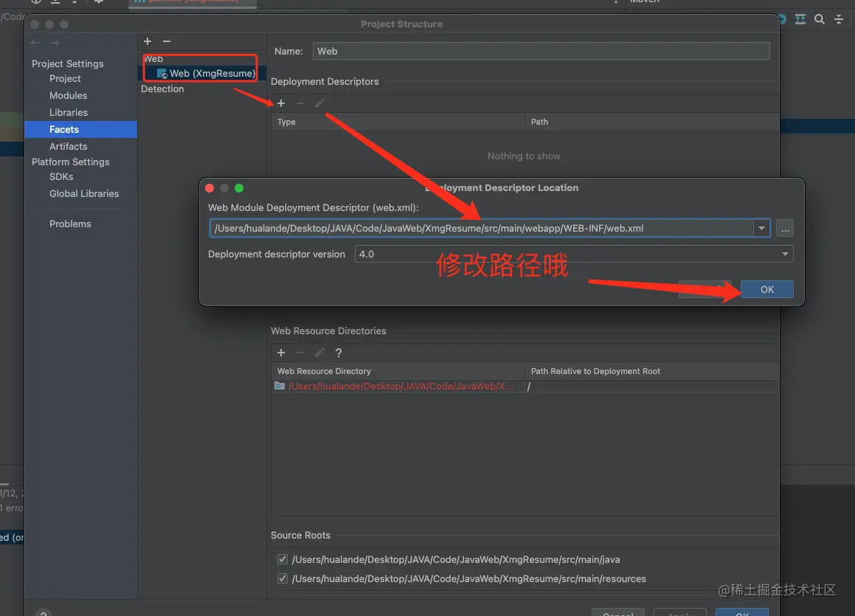Screen dimensions: 855x616
Task: Close the Deployment Descriptor Location dialog with red button
Action: click(210, 188)
